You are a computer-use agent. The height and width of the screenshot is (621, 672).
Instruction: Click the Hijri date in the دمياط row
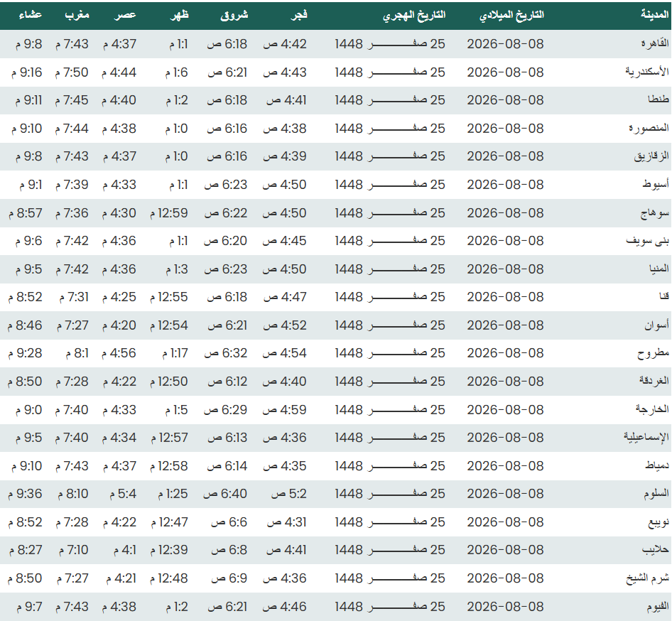pos(390,466)
